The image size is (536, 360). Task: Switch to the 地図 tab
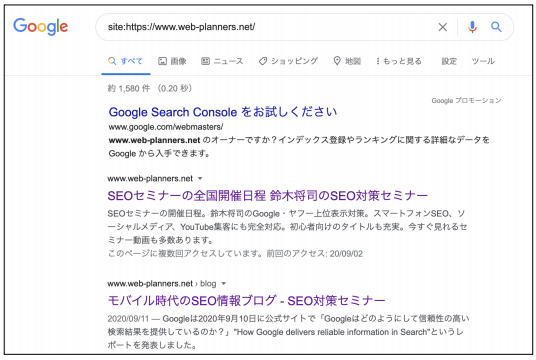(347, 61)
